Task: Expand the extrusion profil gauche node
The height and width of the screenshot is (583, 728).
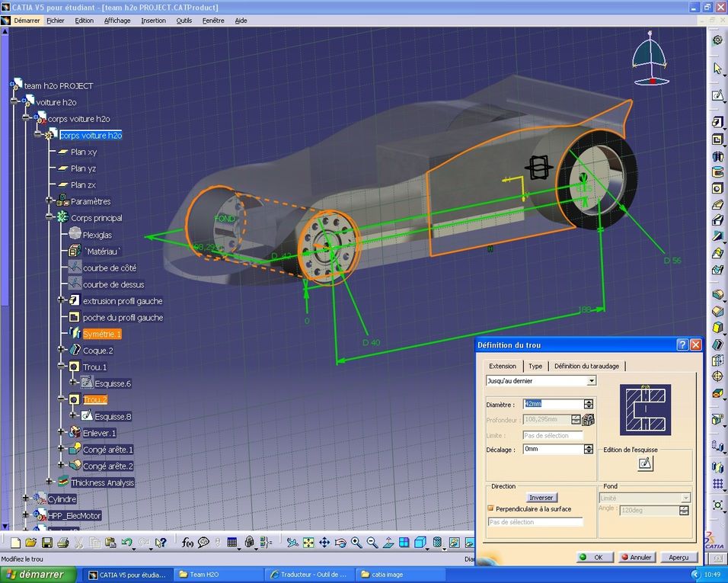Action: [x=61, y=300]
